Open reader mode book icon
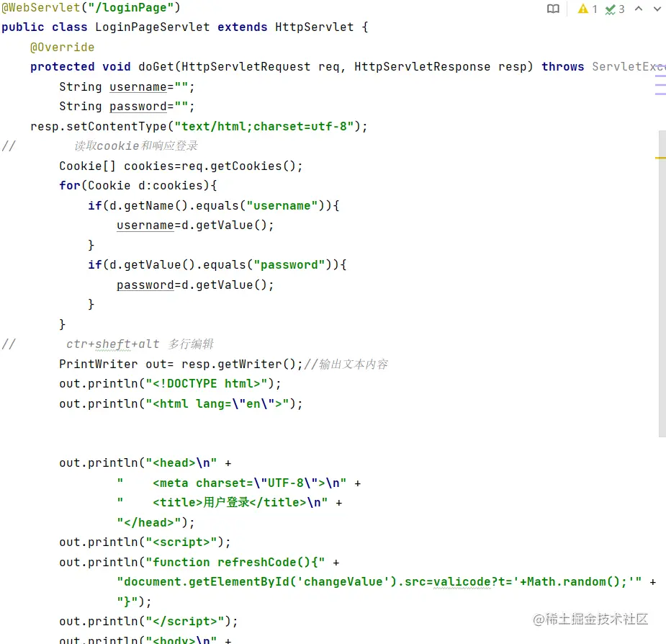Screen dimensions: 666x644 click(552, 9)
